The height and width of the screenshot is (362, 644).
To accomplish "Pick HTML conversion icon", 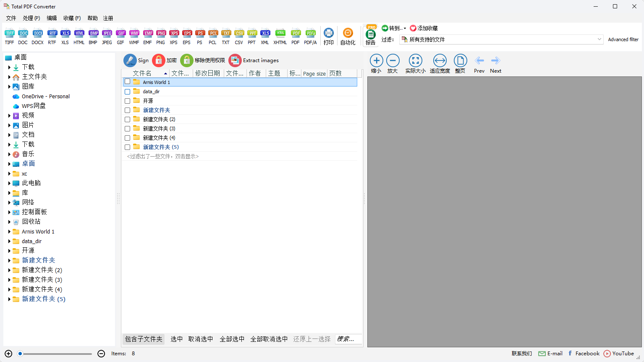I will tap(79, 37).
